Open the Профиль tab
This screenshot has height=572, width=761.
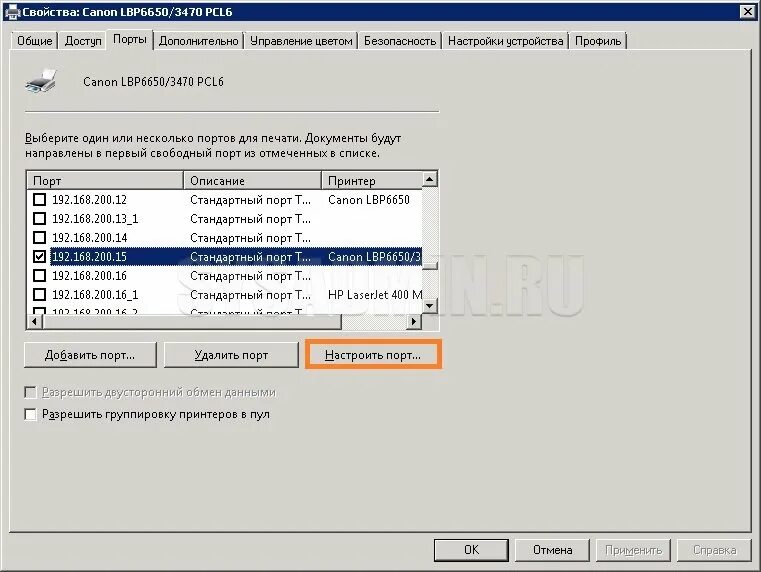tap(597, 41)
